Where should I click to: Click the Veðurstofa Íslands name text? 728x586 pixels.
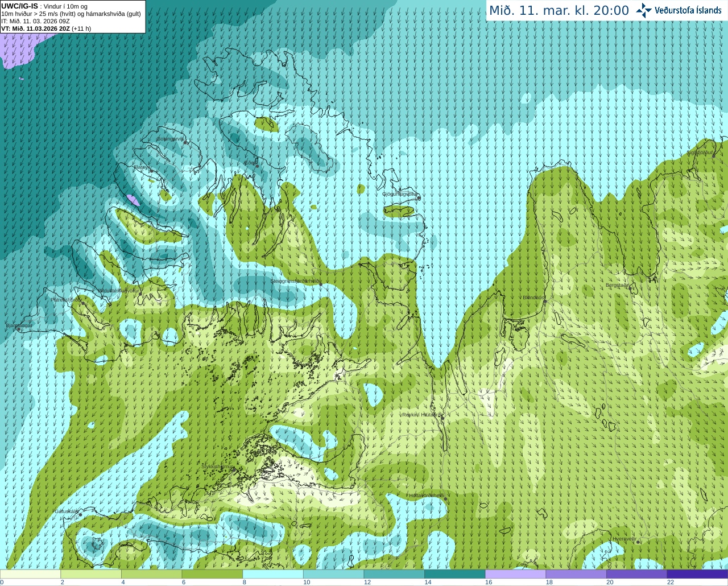click(688, 10)
